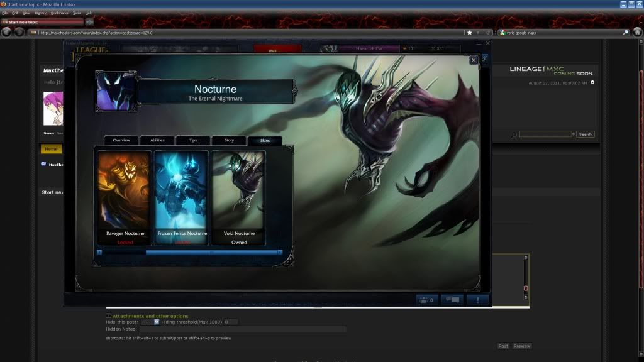Expand Attachments and other options

click(x=109, y=315)
